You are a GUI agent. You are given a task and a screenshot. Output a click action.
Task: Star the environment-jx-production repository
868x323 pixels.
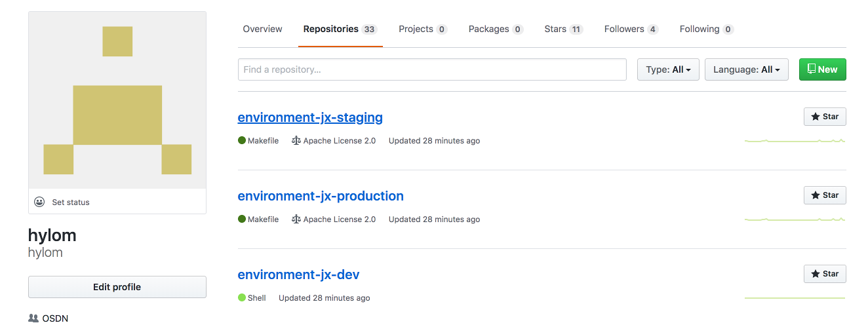click(825, 195)
